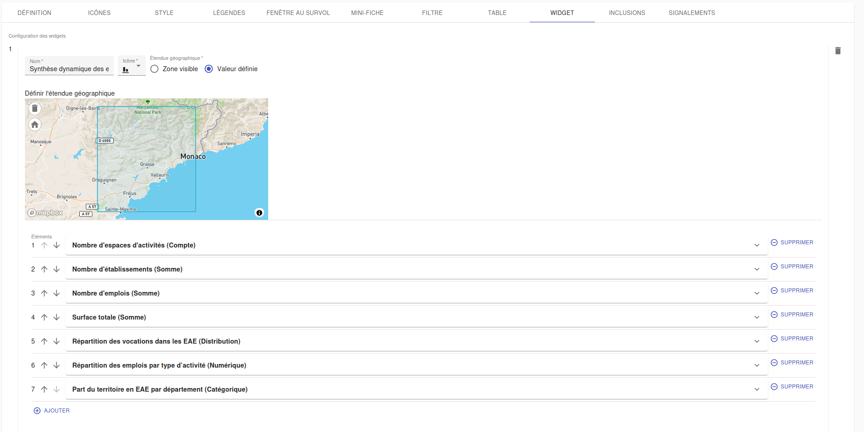The image size is (868, 432).
Task: Switch to the ICÔNES tab
Action: 99,13
